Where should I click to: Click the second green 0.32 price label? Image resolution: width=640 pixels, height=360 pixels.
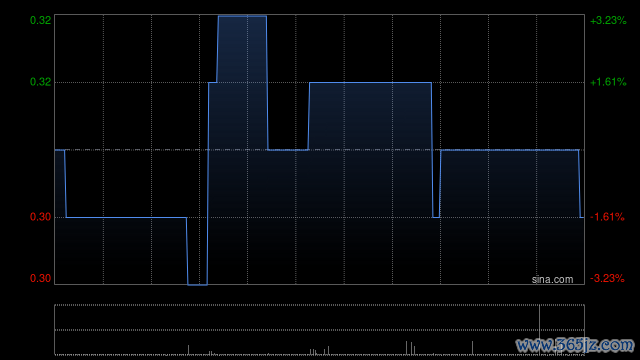tap(40, 82)
